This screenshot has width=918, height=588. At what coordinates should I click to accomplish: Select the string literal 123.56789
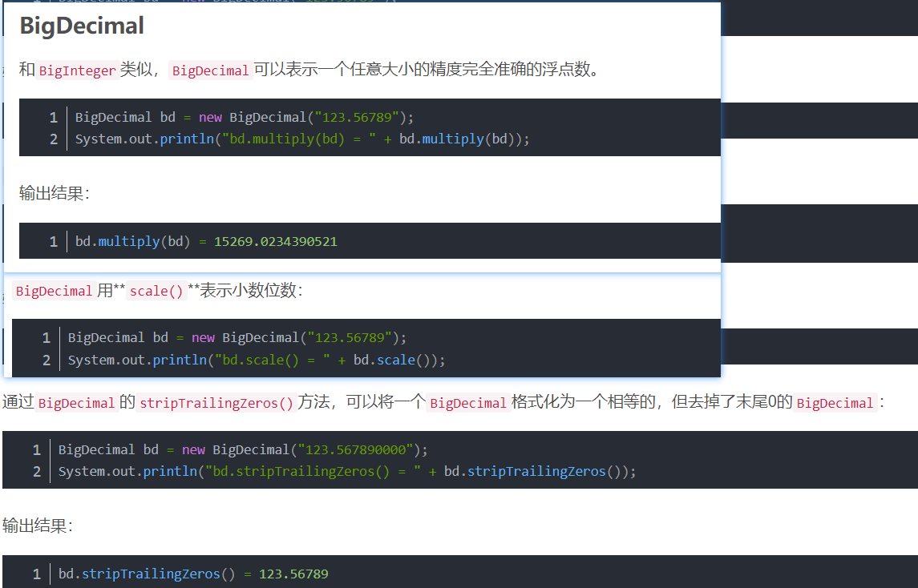tap(355, 117)
